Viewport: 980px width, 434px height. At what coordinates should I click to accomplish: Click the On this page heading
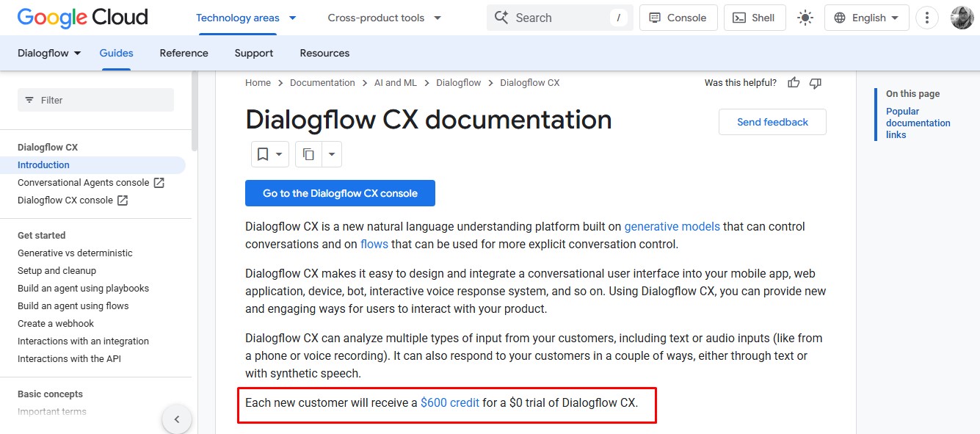click(912, 94)
